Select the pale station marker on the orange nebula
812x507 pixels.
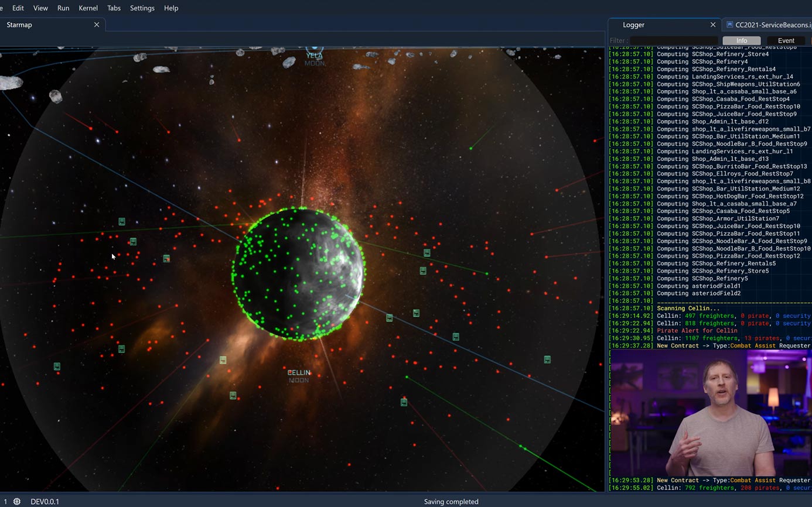pyautogui.click(x=223, y=360)
